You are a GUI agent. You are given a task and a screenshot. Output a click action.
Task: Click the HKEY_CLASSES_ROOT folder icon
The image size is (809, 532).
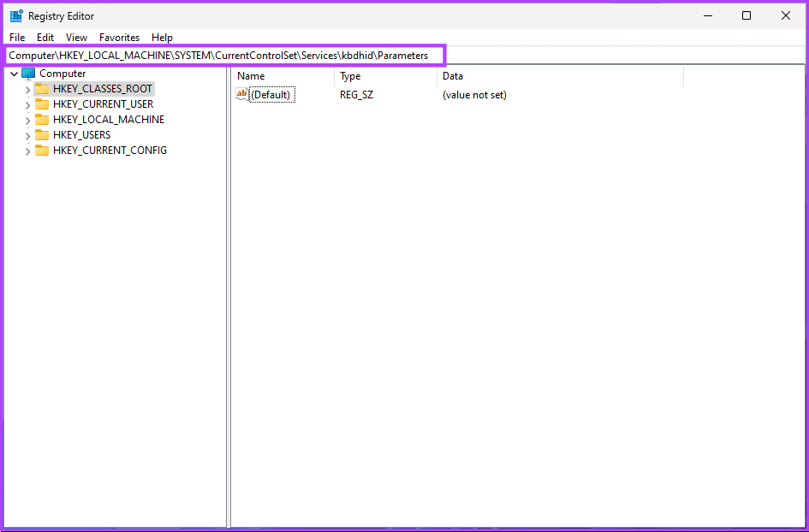(x=42, y=89)
